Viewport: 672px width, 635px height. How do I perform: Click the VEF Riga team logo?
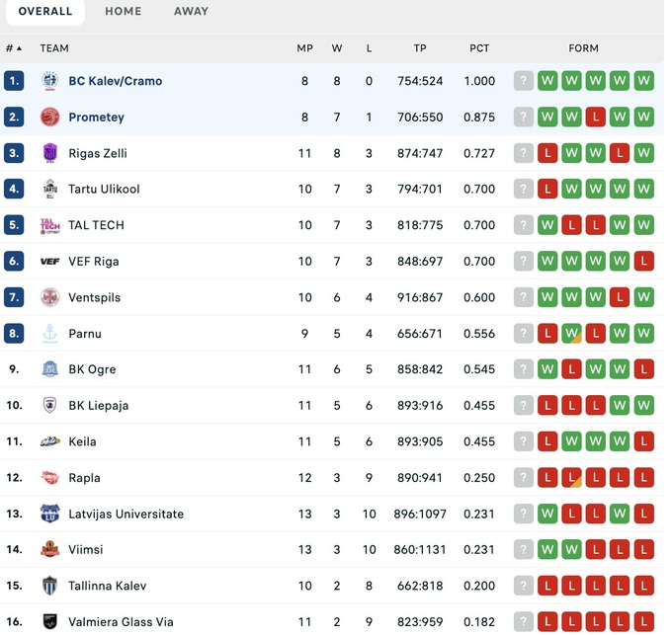(49, 262)
